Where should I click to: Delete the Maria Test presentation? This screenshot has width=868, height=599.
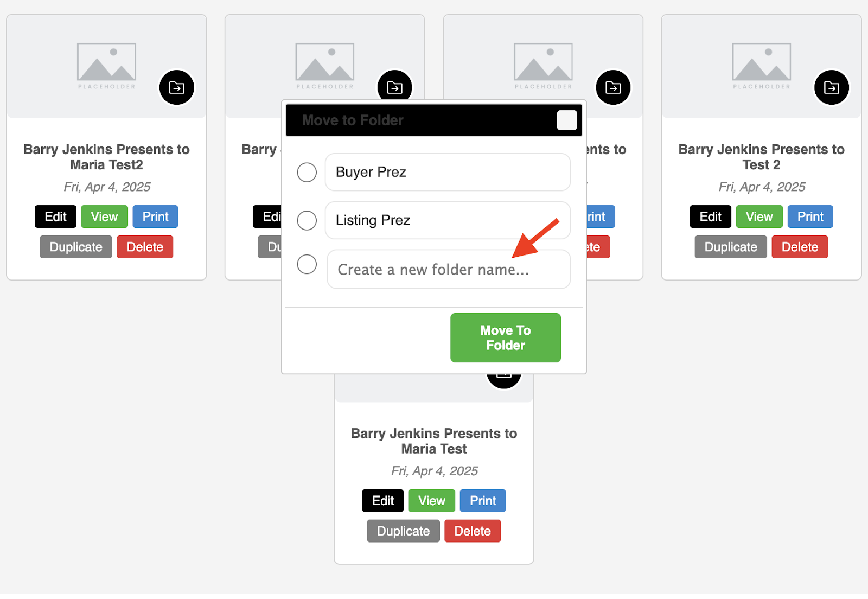coord(473,531)
